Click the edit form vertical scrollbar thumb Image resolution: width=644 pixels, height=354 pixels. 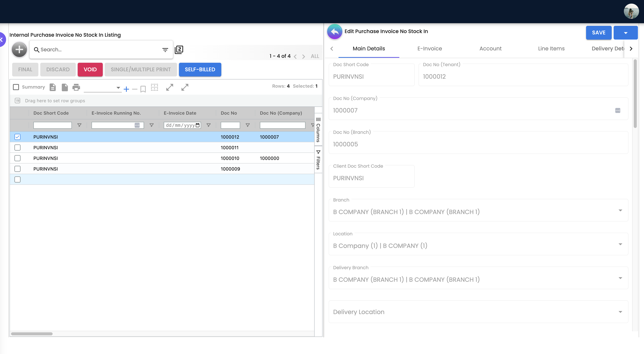point(635,94)
